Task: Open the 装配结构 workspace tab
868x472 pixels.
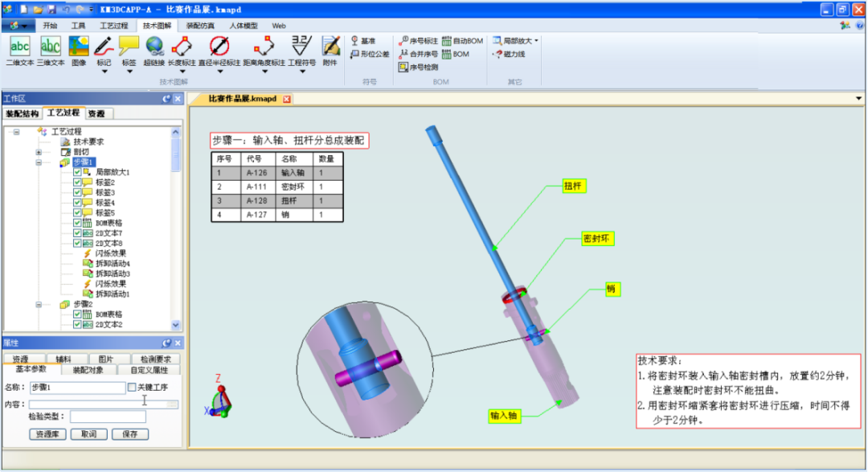Action: 23,113
